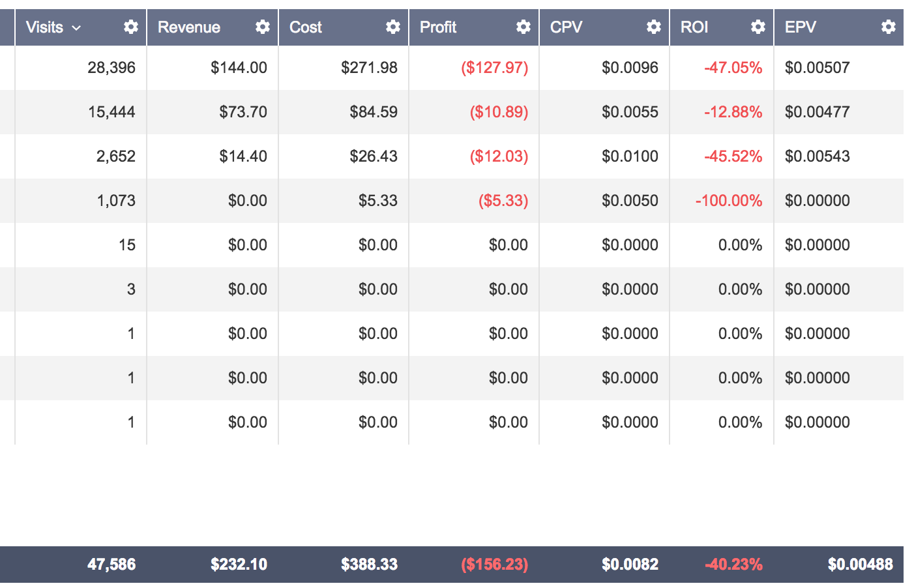This screenshot has width=914, height=588.
Task: Click the $0.00477 EPV value
Action: pos(818,112)
